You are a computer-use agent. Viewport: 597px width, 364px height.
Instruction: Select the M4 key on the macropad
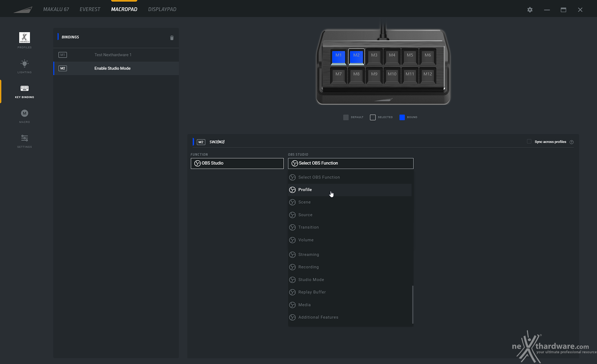392,57
